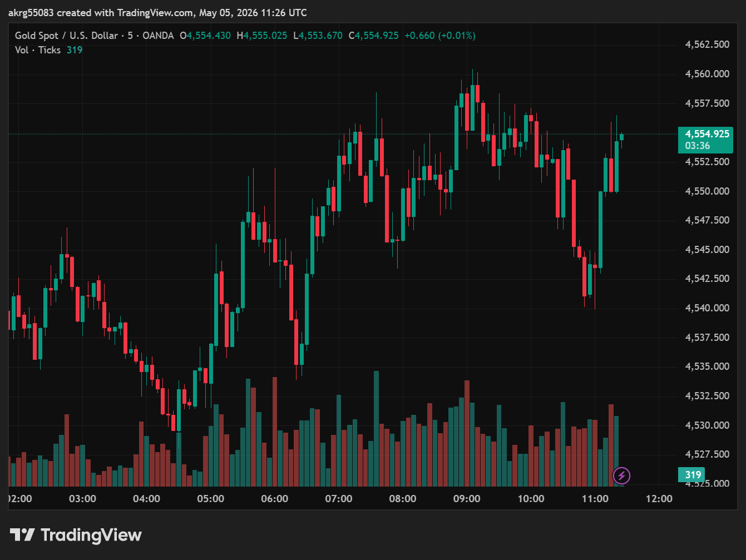The height and width of the screenshot is (560, 746).
Task: Click the 03:00 time axis label
Action: click(82, 499)
